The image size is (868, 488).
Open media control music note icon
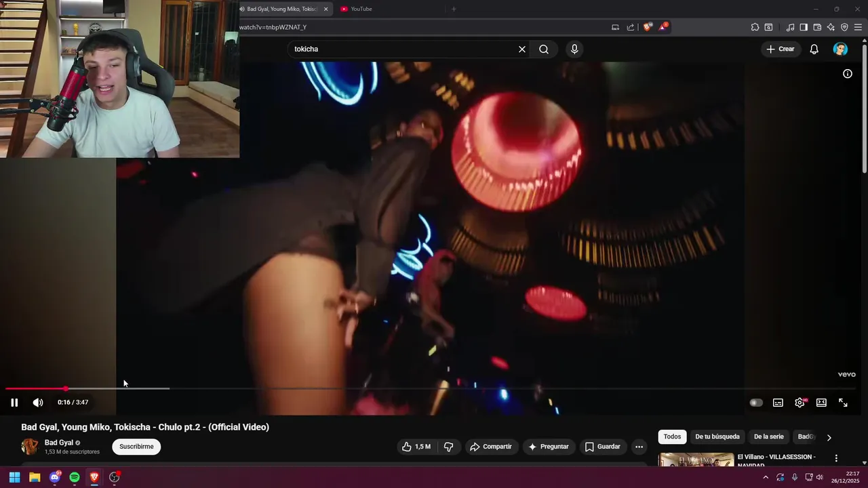(790, 27)
